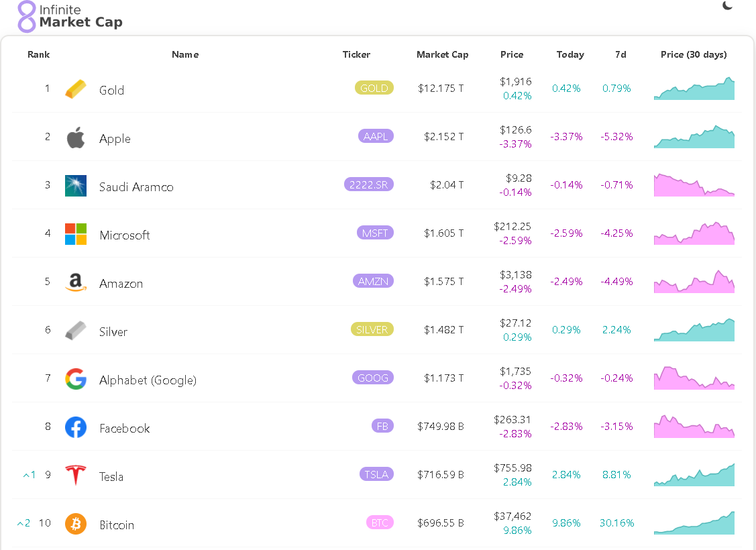Select the Facebook logo icon
Image resolution: width=756 pixels, height=550 pixels.
76,427
